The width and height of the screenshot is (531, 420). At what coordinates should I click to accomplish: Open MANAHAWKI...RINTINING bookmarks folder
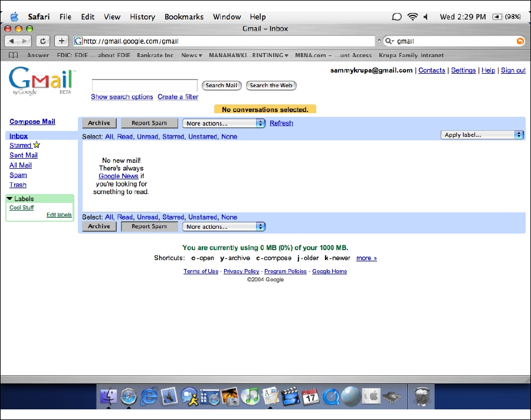click(248, 55)
